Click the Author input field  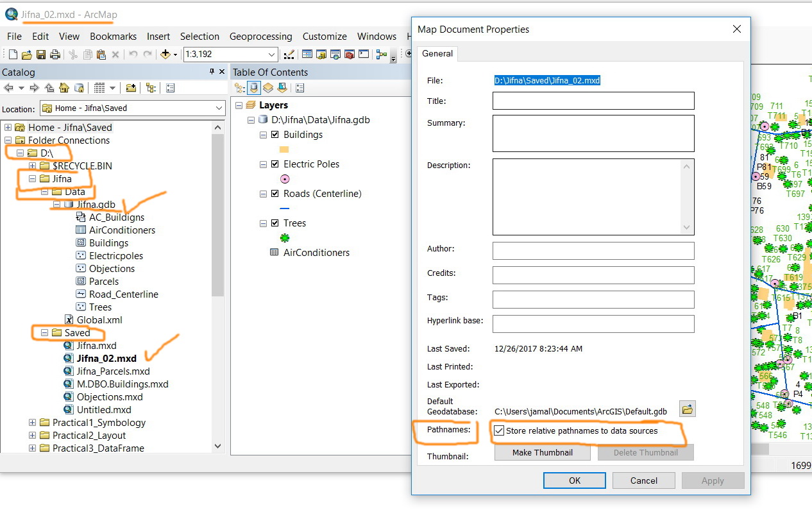[x=593, y=251]
